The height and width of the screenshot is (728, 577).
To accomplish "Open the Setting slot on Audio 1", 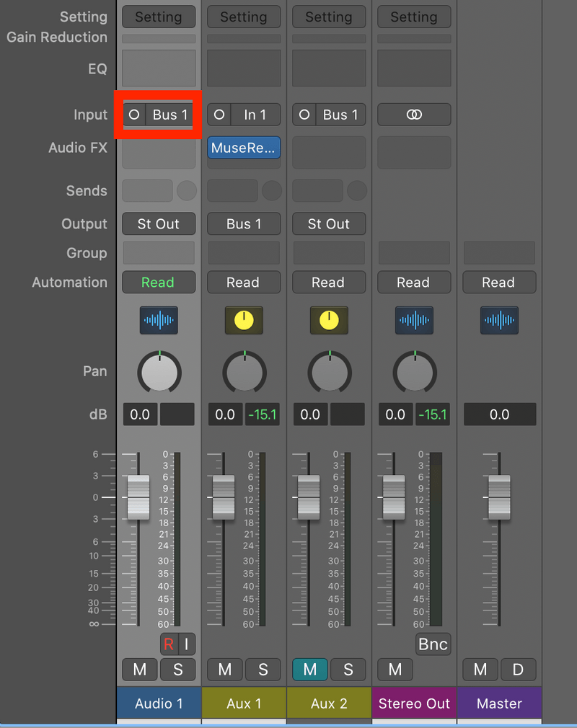I will click(159, 17).
